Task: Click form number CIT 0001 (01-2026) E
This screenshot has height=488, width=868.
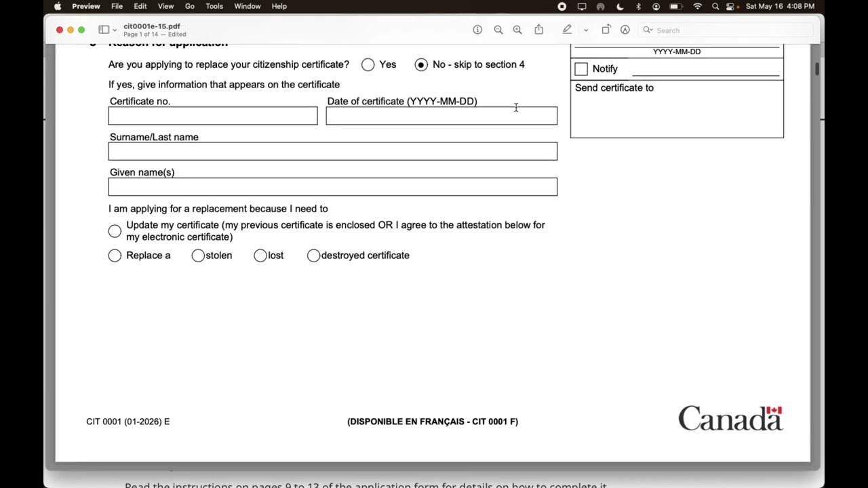Action: 128,422
